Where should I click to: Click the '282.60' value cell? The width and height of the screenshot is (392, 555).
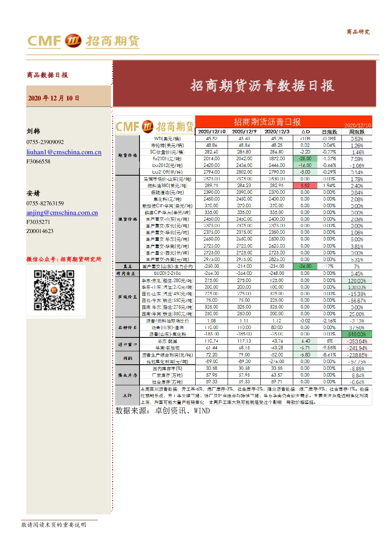(212, 152)
